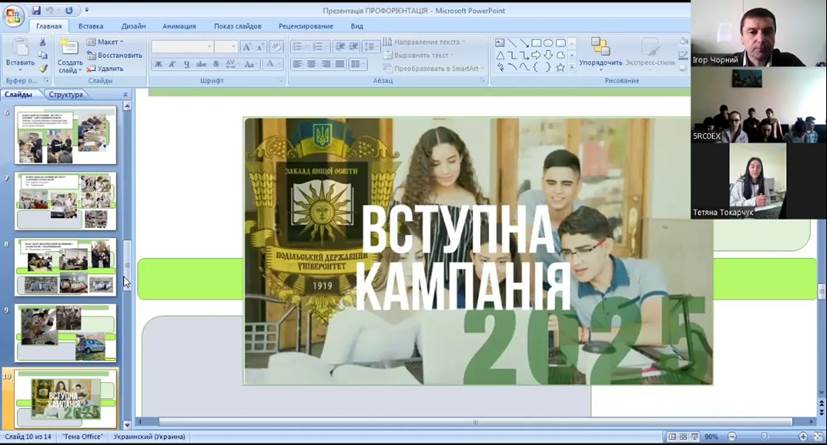Image resolution: width=827 pixels, height=445 pixels.
Task: Click the Format Painter brush icon
Action: 44,68
